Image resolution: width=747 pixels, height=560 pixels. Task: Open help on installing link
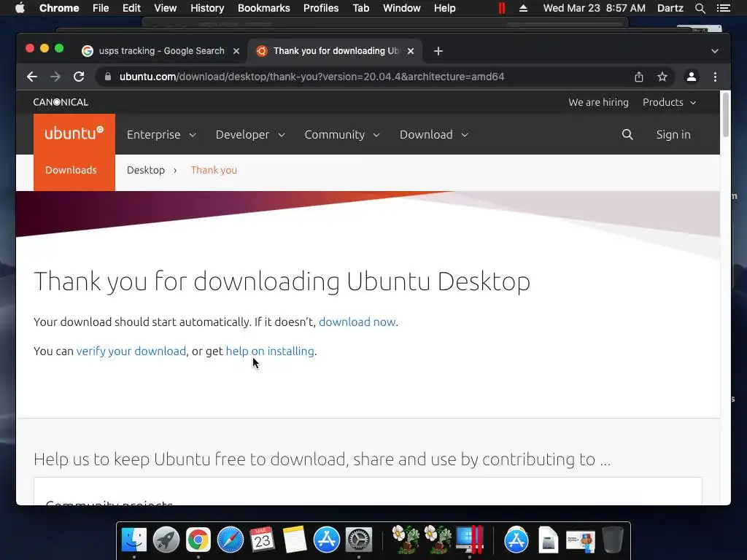point(270,351)
